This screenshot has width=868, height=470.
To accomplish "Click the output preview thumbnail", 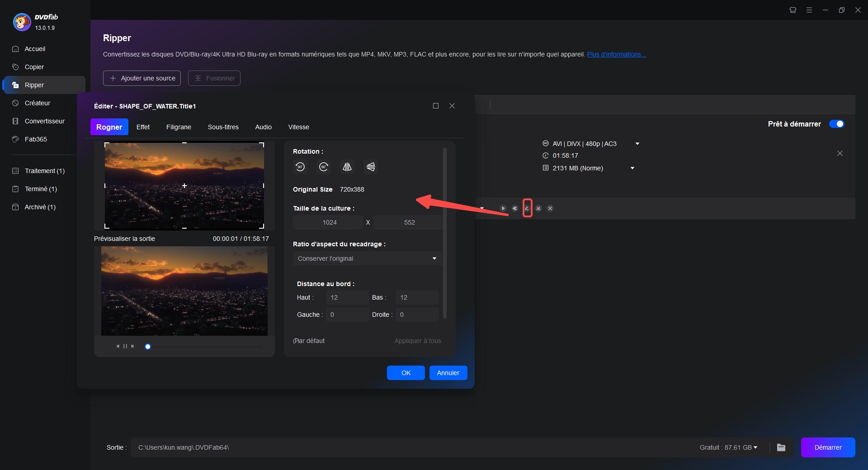I will click(184, 291).
